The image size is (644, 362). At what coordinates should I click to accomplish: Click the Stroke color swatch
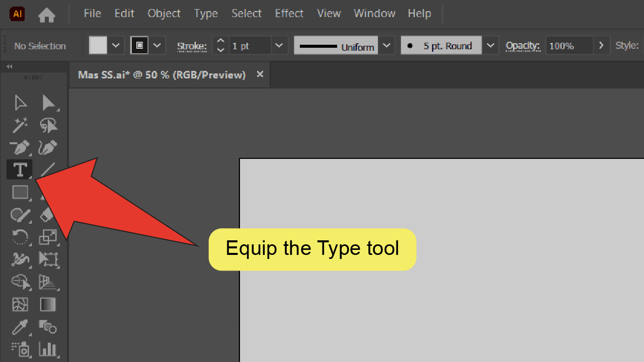click(x=140, y=46)
